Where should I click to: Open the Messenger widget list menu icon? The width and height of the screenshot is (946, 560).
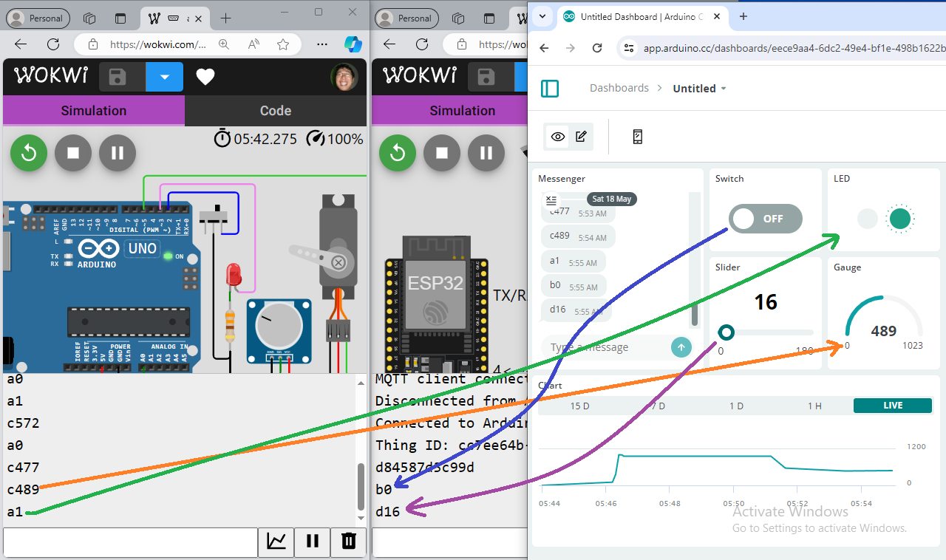[x=551, y=199]
